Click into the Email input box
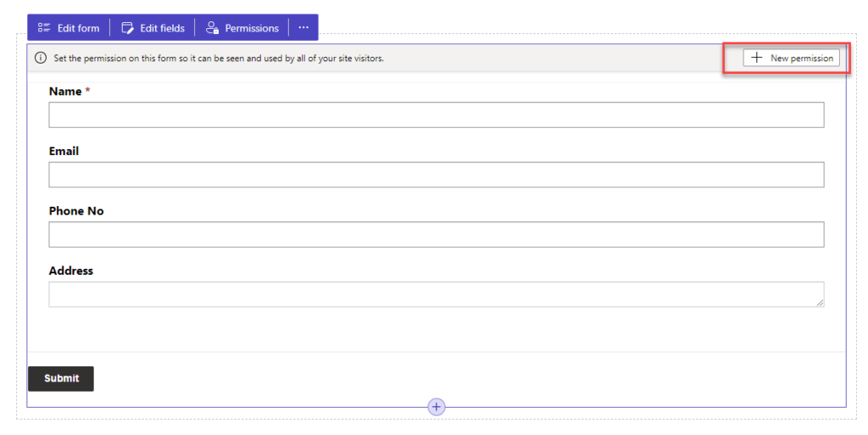Screen dimensions: 868x435 point(436,175)
